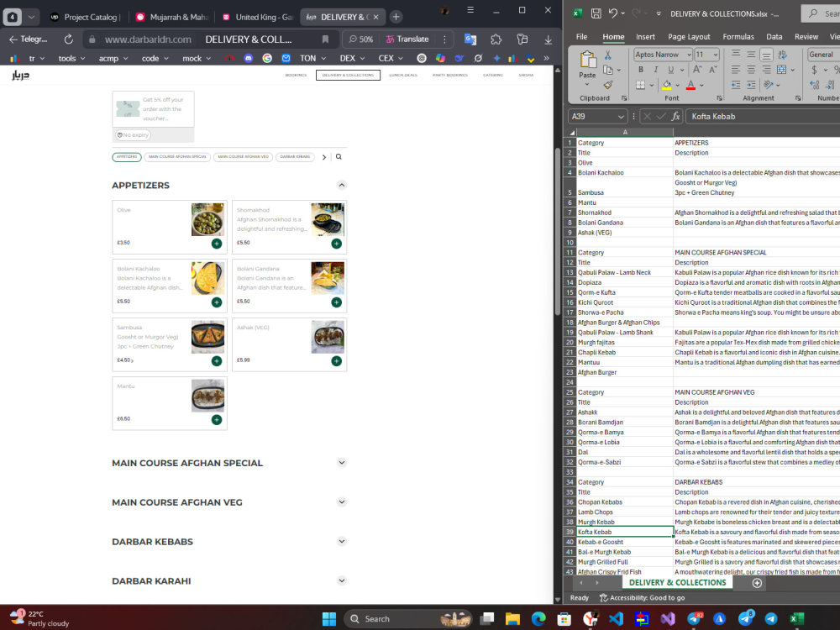Click the Cut scissors icon in Excel

pos(608,55)
